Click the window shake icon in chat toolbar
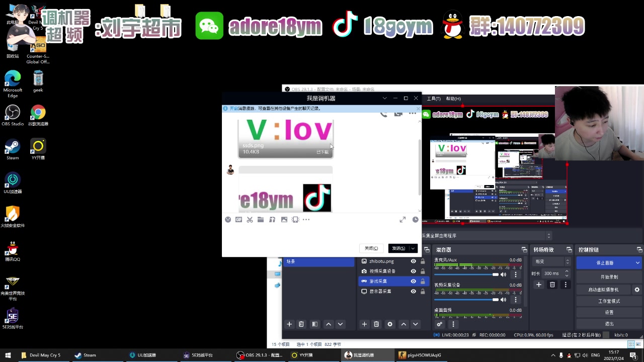This screenshot has width=644, height=362. (295, 220)
